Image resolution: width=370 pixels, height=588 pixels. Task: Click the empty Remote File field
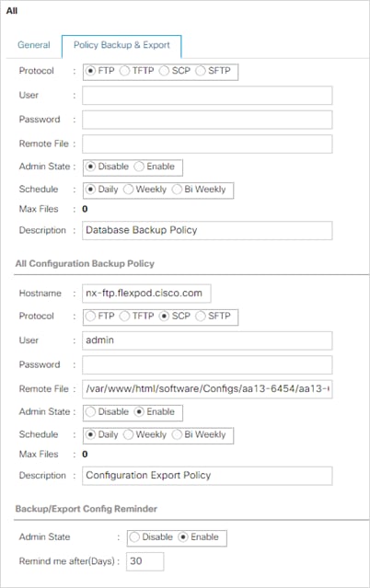(207, 144)
